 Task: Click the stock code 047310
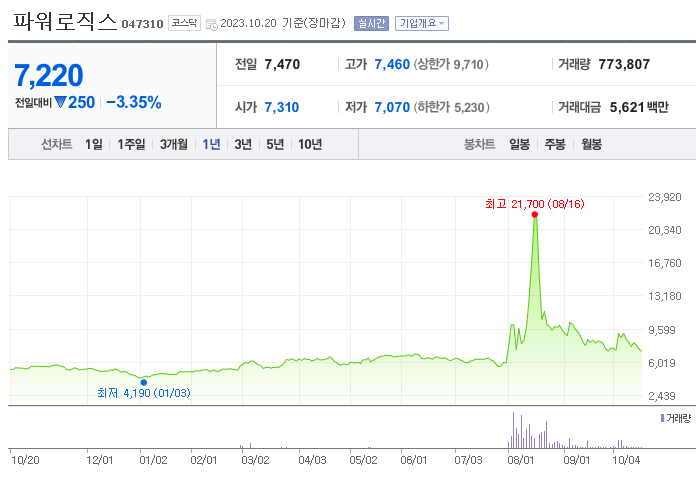[x=142, y=24]
